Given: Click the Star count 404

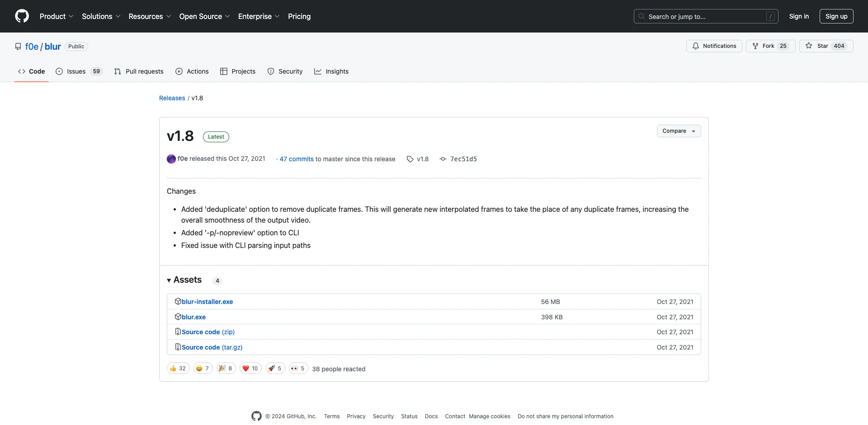Looking at the screenshot, I should 839,46.
